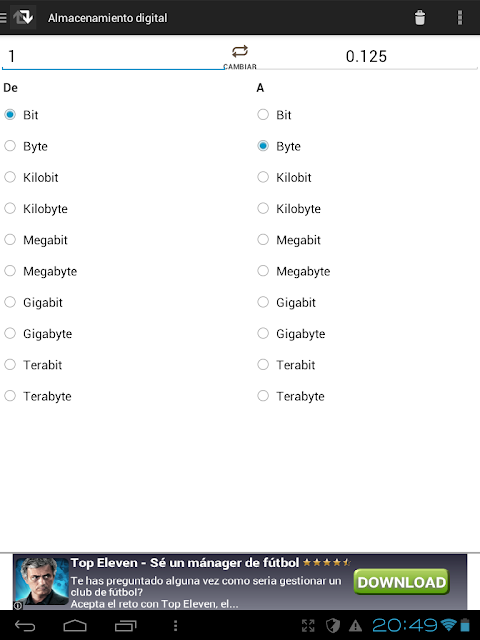Tap the 0.125 result field
The image size is (480, 640).
(366, 56)
